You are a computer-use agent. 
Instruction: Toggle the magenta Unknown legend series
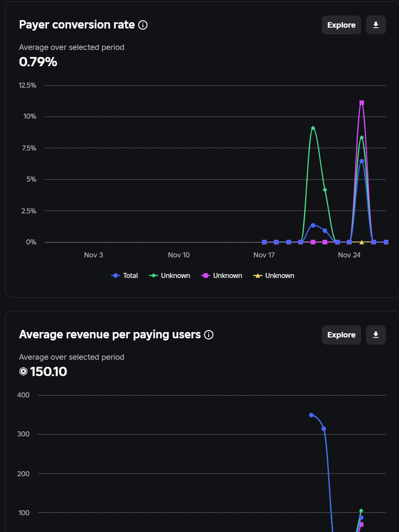click(x=223, y=275)
